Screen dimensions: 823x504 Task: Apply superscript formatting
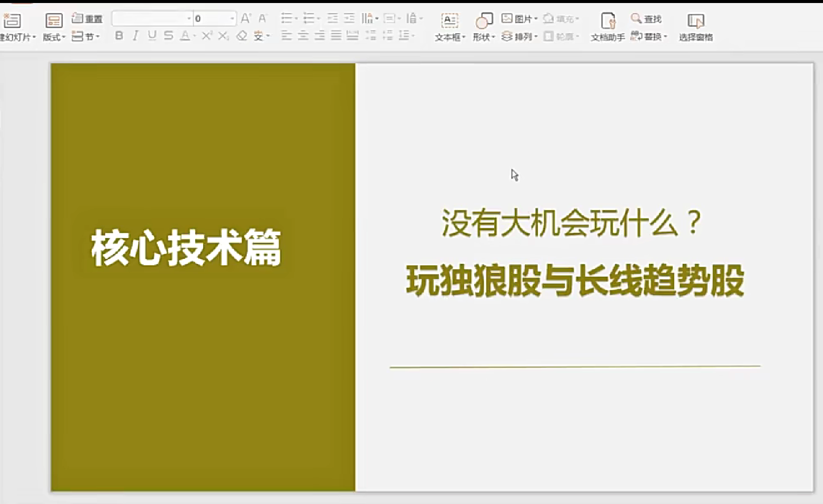point(207,36)
